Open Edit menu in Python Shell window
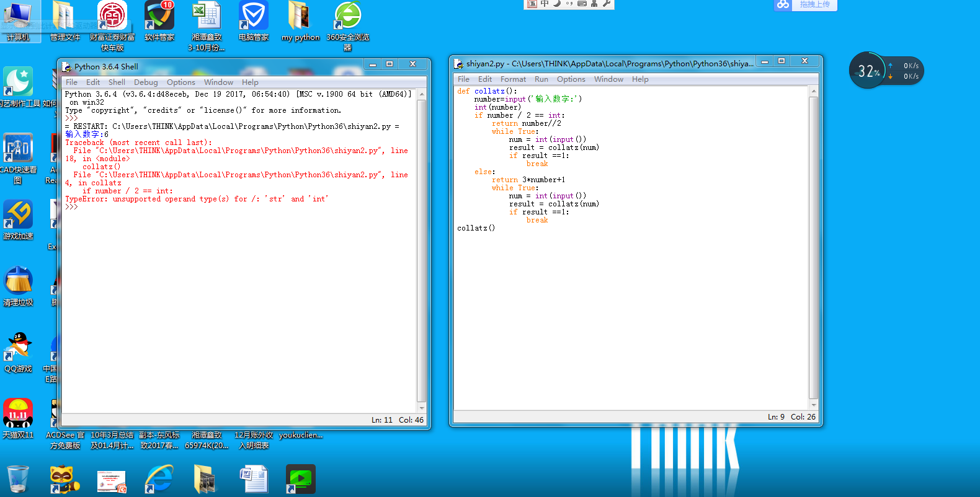 93,82
